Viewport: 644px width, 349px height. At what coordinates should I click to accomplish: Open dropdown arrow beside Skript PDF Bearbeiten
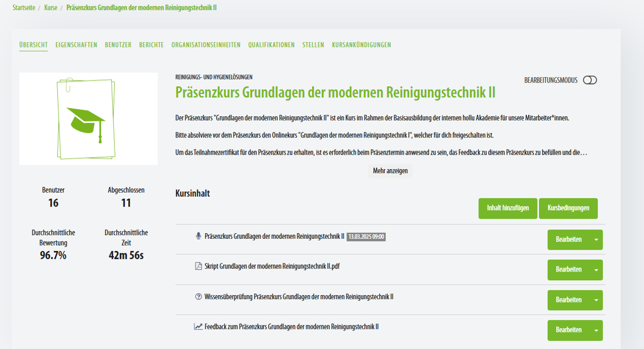click(x=596, y=270)
